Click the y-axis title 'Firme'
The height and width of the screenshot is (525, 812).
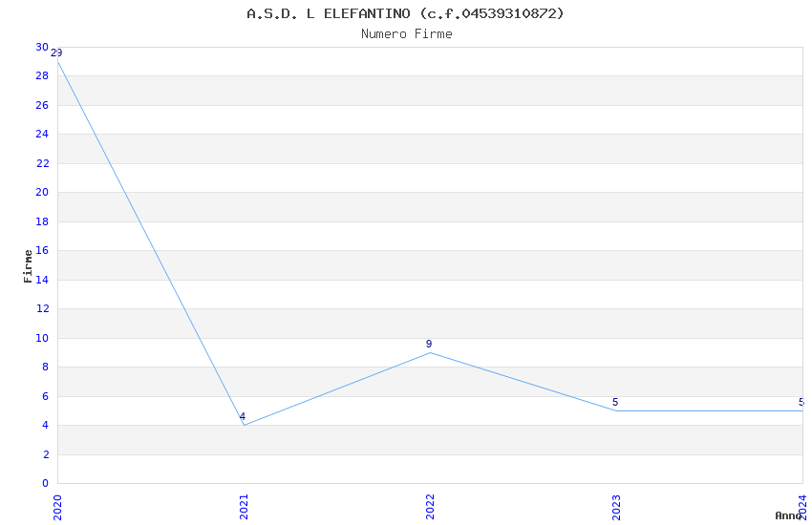coord(28,266)
